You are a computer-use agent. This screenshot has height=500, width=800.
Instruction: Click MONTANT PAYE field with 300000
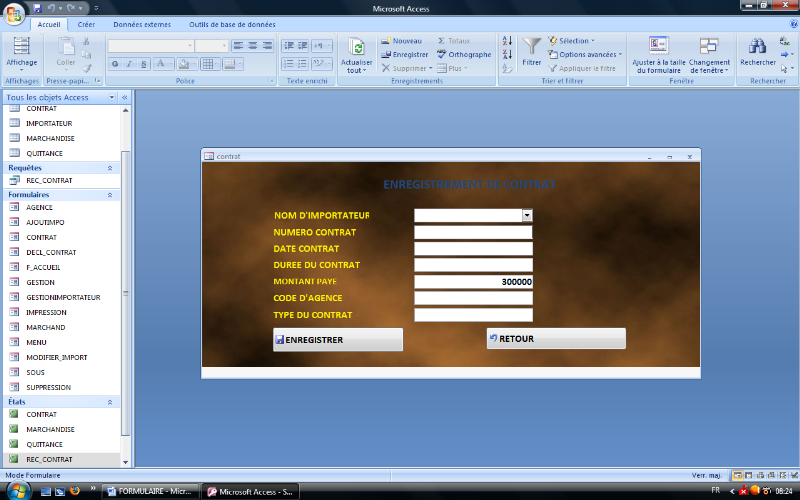click(x=473, y=282)
